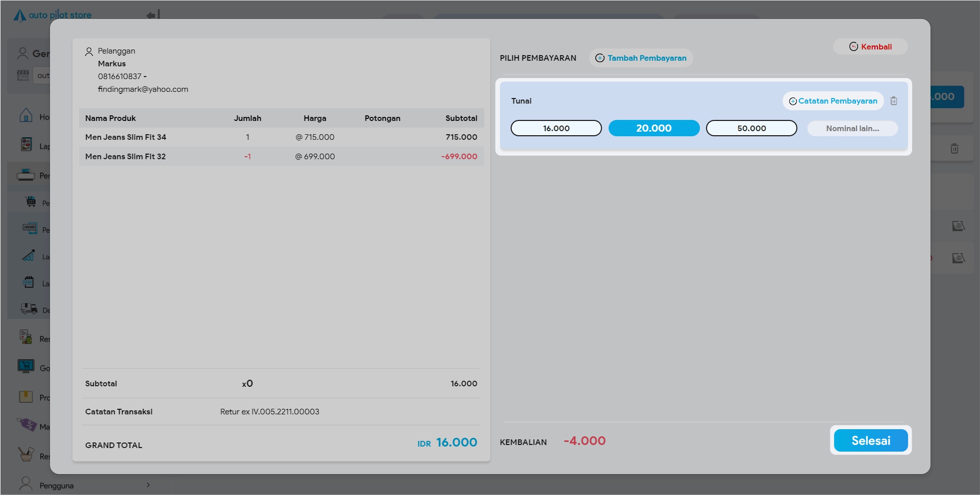The width and height of the screenshot is (980, 495).
Task: Click the ORDER screen icon in sidebar
Action: coord(30,228)
